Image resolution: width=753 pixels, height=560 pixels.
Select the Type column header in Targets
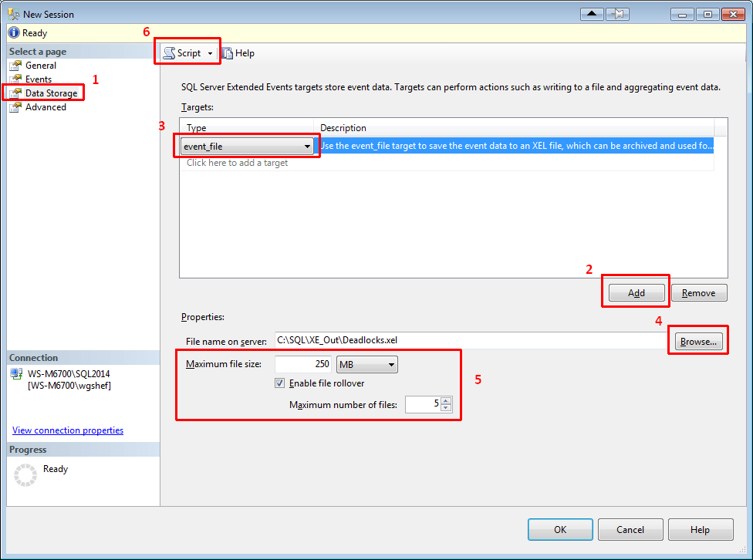click(196, 127)
